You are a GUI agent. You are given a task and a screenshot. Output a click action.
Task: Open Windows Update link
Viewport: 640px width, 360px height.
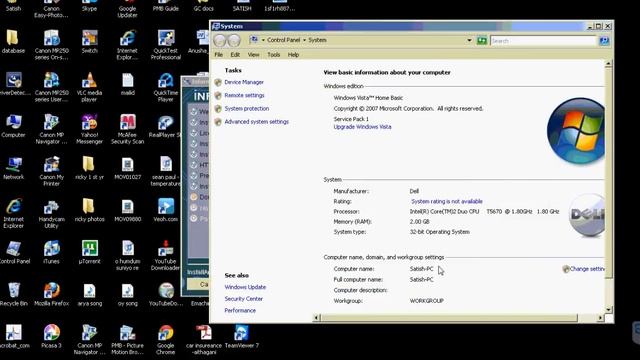pyautogui.click(x=245, y=287)
